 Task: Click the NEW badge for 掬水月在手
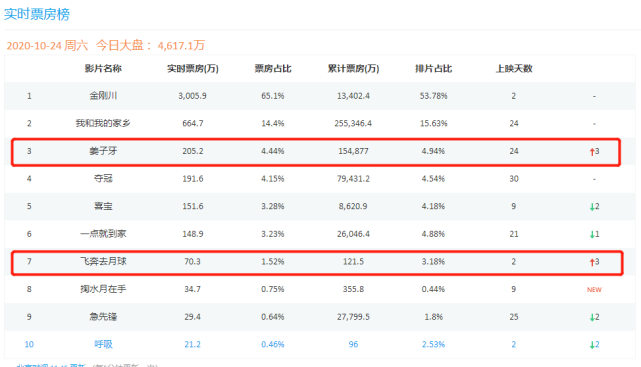[594, 289]
